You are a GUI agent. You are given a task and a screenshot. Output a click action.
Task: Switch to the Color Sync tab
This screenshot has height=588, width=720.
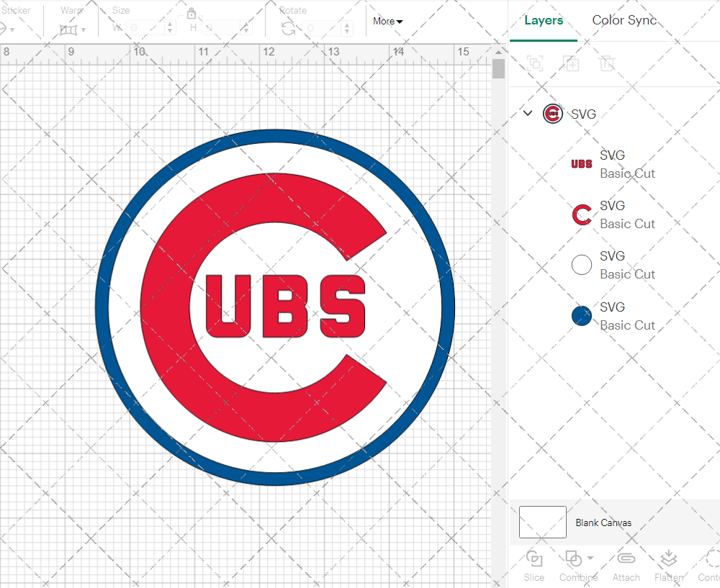(x=624, y=20)
